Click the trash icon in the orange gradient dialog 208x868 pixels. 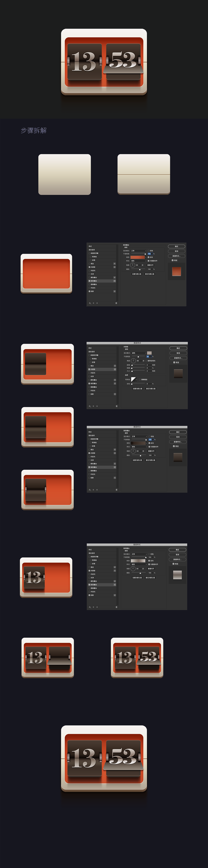pos(116,303)
